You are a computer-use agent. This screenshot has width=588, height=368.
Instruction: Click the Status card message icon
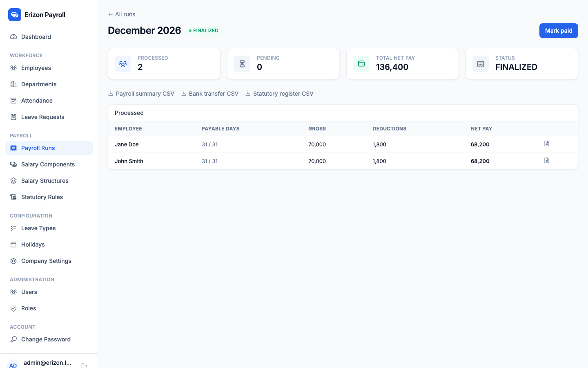click(481, 64)
